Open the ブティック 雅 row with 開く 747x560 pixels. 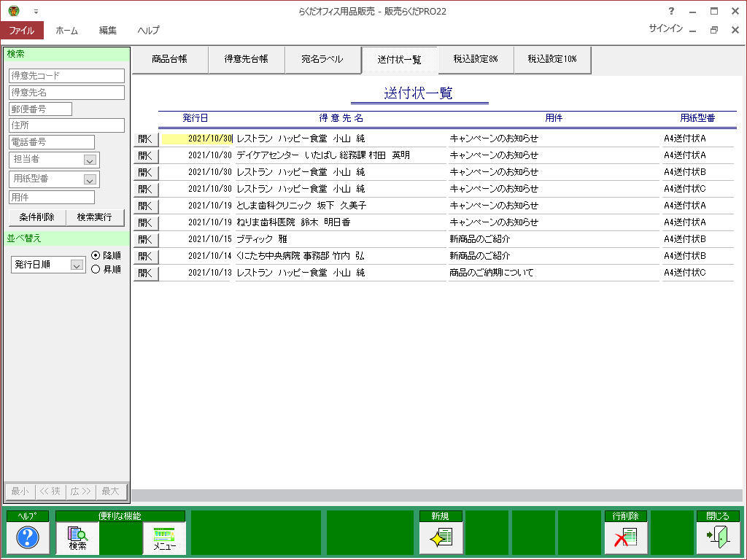[x=146, y=239]
